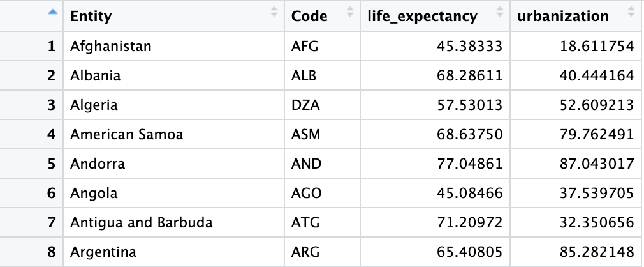Click the DZA code cell

coord(304,105)
